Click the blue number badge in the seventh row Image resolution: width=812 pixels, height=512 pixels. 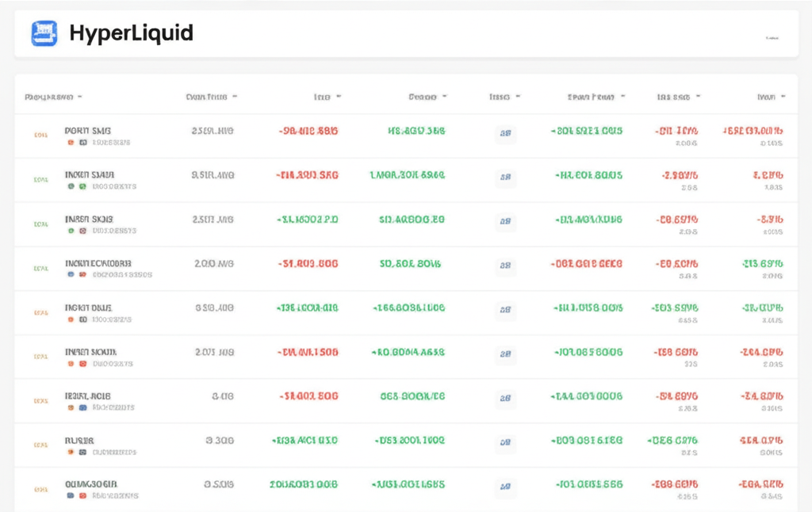(x=505, y=398)
